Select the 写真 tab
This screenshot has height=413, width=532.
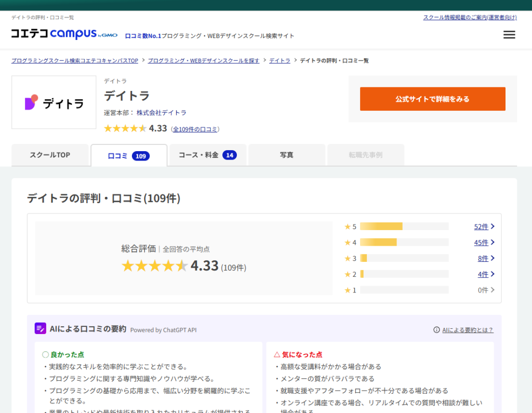pos(287,155)
